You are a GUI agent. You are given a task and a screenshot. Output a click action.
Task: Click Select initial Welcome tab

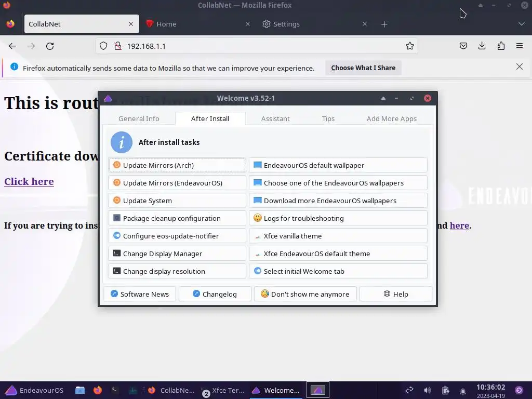pyautogui.click(x=338, y=271)
